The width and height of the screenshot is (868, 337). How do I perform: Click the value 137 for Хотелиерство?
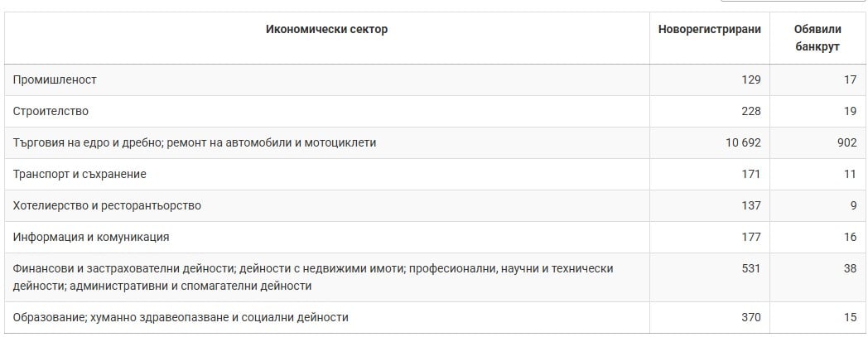750,205
